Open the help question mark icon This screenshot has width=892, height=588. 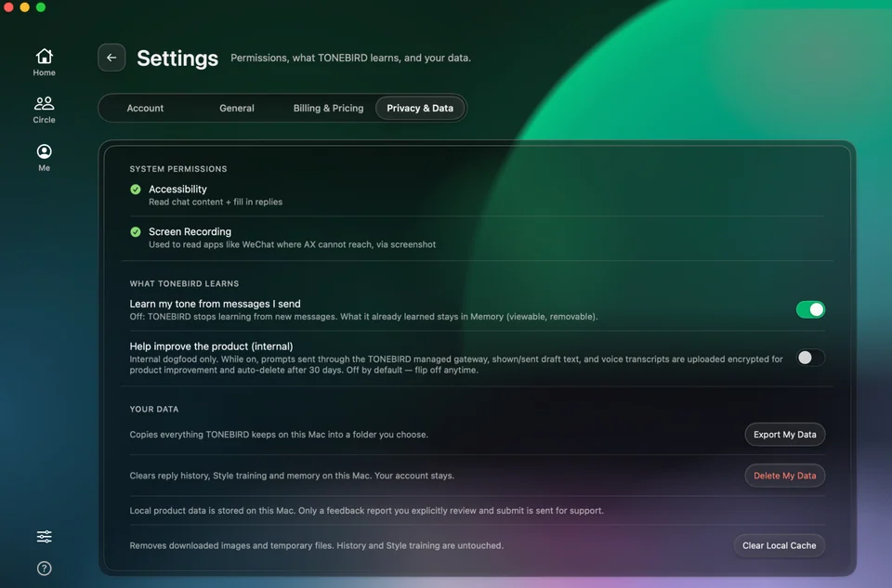44,568
